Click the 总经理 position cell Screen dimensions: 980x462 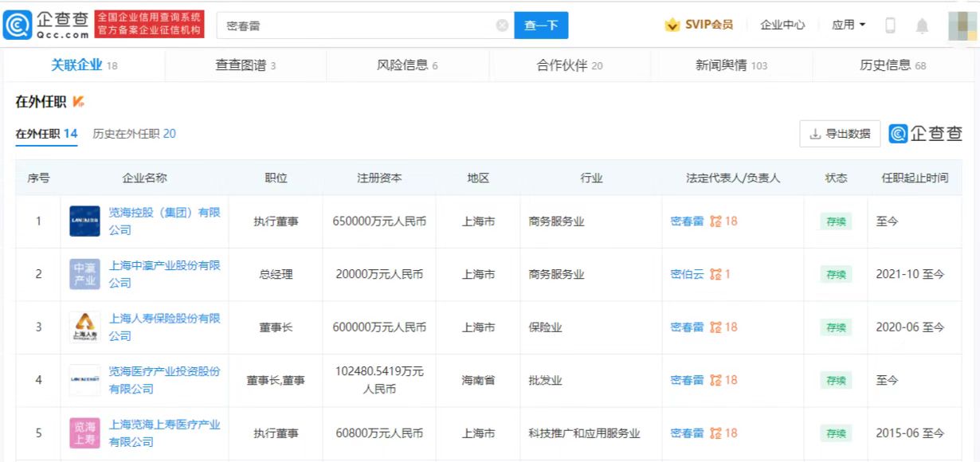pos(276,274)
